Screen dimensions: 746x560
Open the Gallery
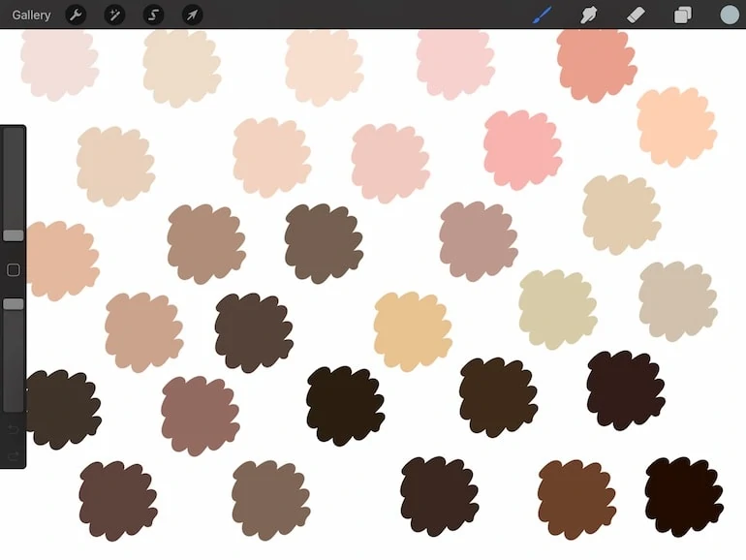point(31,16)
